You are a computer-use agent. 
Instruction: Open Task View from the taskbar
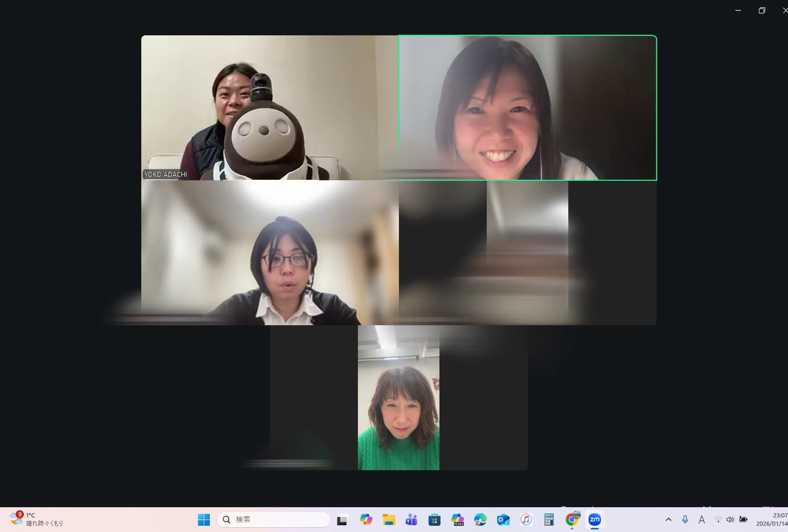coord(343,520)
